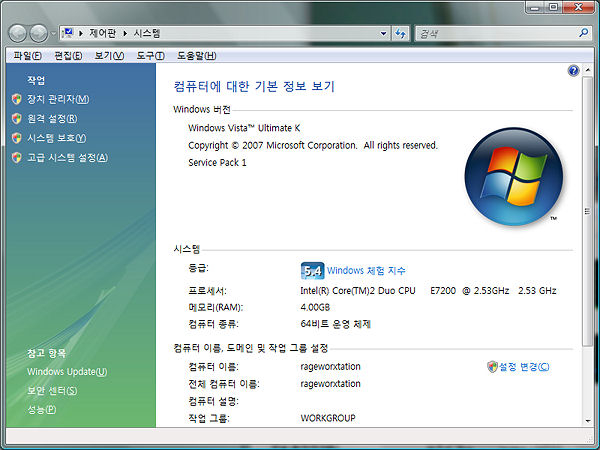Click shield icon beside 설정 변경
600x450 pixels.
(492, 367)
